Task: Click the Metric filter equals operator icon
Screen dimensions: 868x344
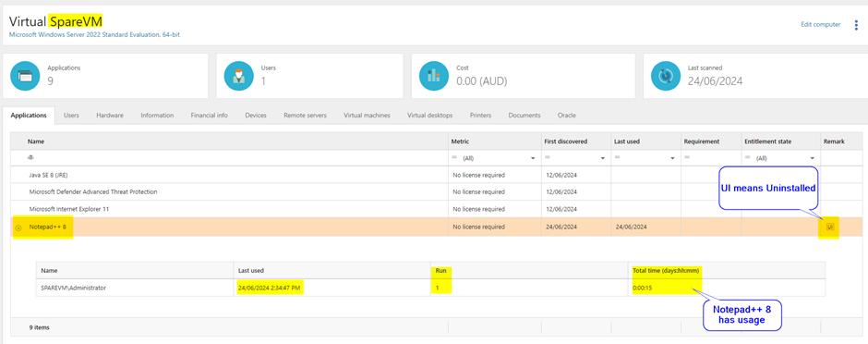Action: (x=454, y=158)
